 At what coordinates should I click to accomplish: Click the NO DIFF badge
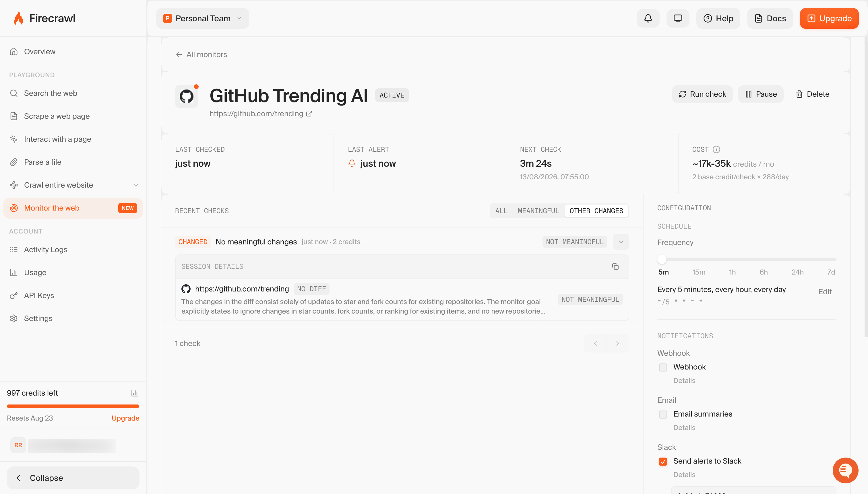[311, 289]
